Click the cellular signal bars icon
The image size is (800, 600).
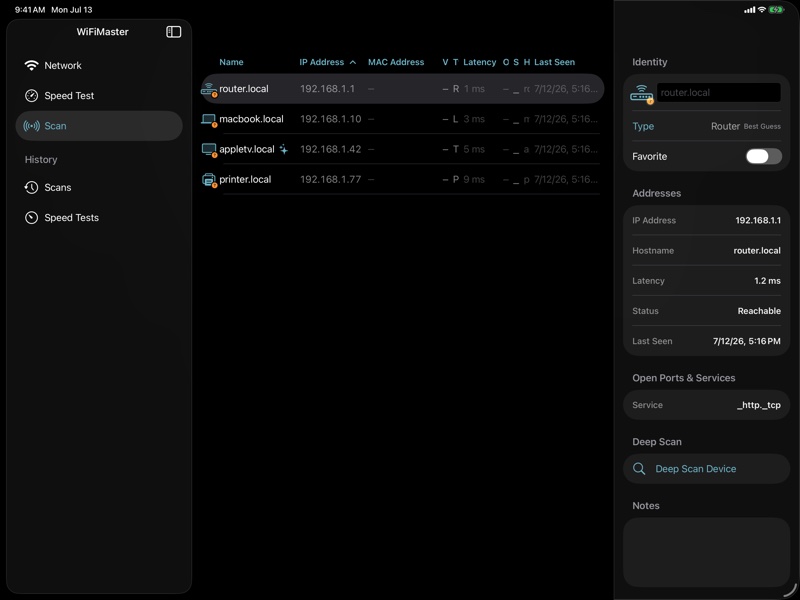[x=749, y=10]
